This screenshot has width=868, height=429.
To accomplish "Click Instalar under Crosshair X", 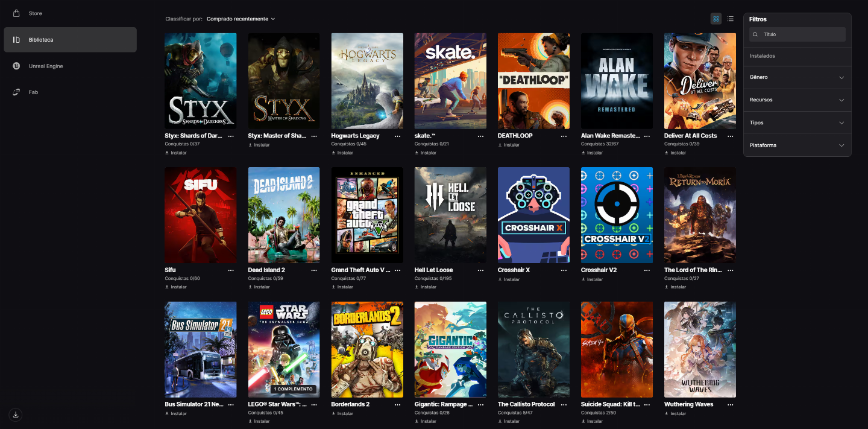I will pos(509,279).
